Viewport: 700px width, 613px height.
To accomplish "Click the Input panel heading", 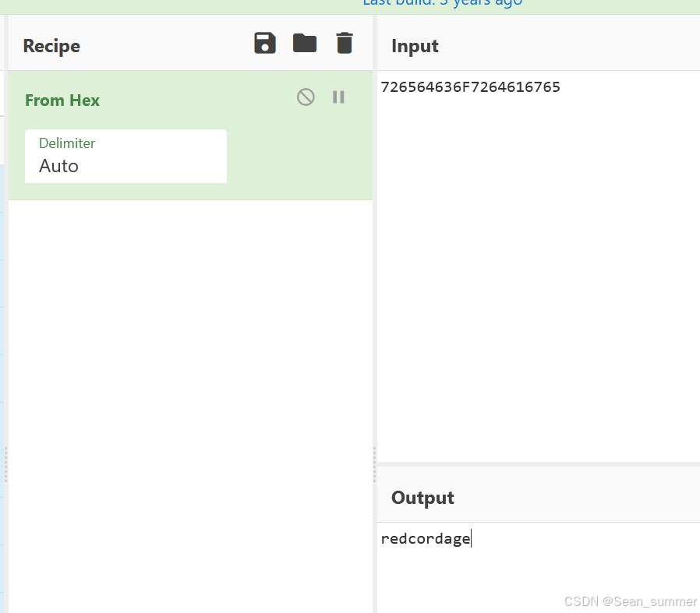I will point(415,46).
